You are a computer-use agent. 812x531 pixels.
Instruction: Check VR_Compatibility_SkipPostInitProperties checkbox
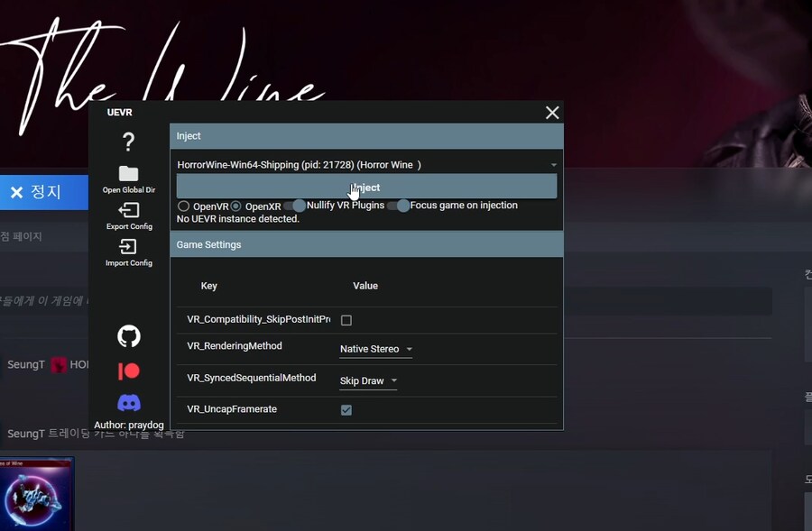[x=346, y=320]
